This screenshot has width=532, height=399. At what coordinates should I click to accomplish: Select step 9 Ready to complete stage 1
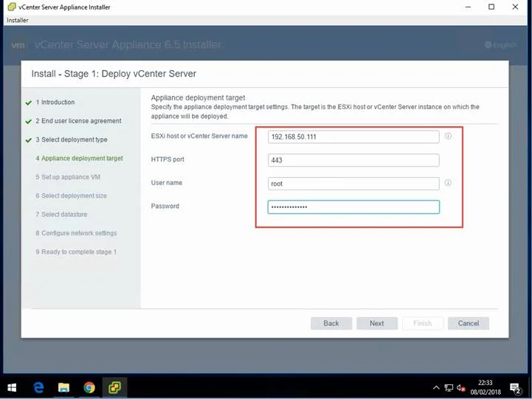pos(76,252)
